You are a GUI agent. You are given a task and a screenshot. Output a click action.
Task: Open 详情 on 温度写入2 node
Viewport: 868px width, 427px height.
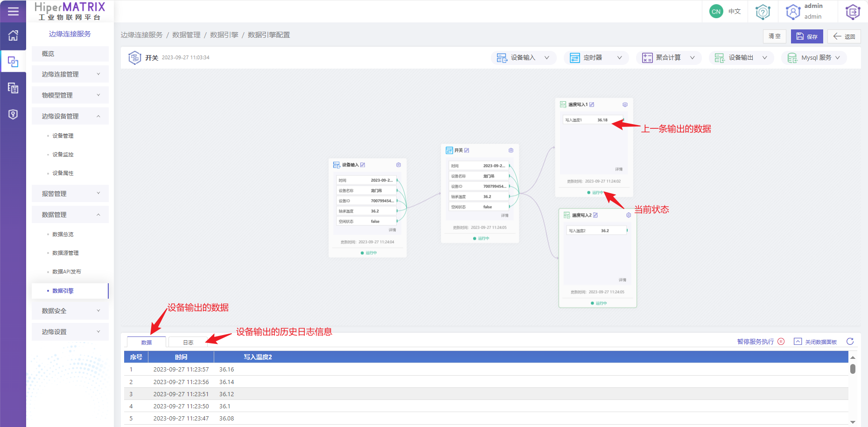pos(623,280)
